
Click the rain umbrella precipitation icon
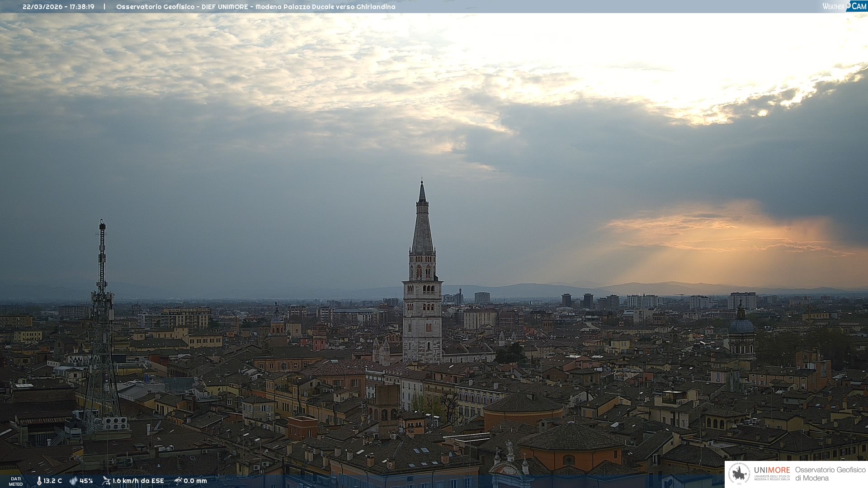point(178,481)
